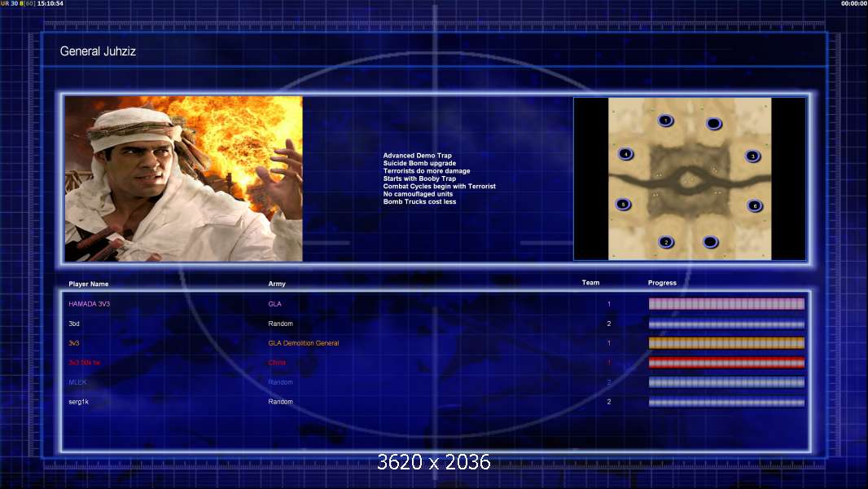Click 'Random' army in MLEK's row

[x=281, y=382]
